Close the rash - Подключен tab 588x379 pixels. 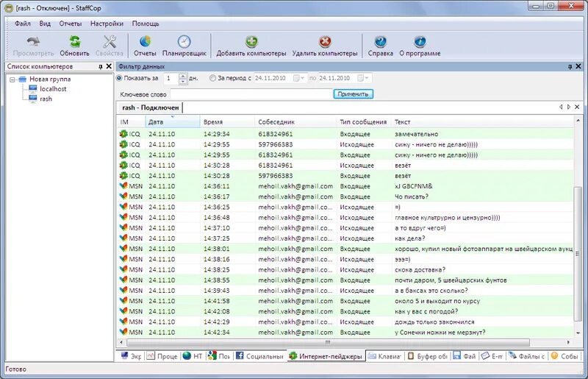pos(577,107)
